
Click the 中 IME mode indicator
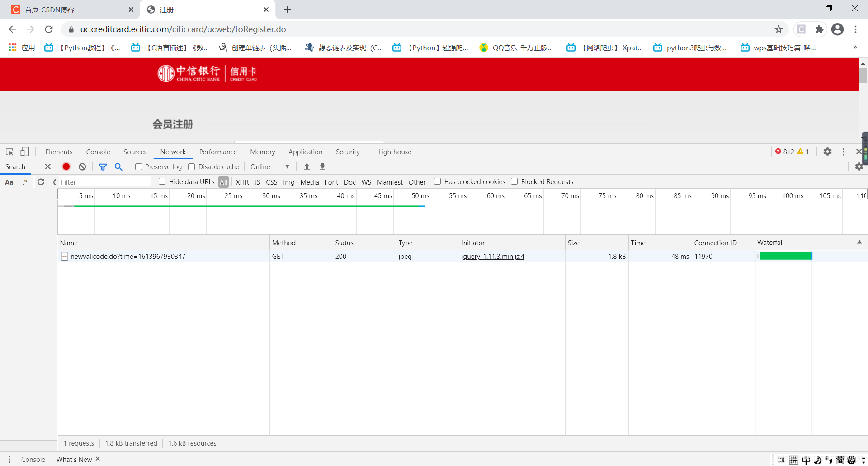coord(806,460)
